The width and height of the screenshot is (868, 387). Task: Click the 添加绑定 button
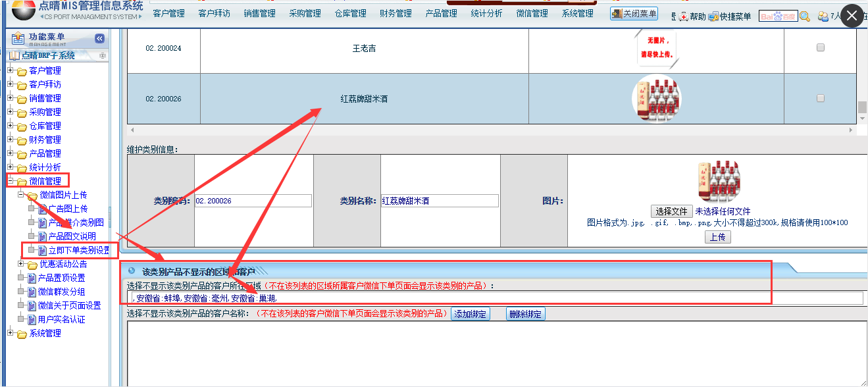pos(470,314)
